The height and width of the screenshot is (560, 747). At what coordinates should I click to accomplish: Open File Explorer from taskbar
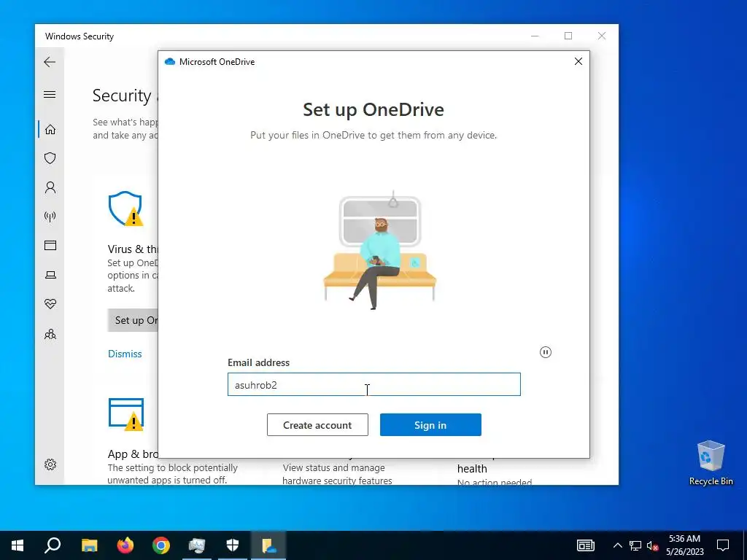click(89, 545)
